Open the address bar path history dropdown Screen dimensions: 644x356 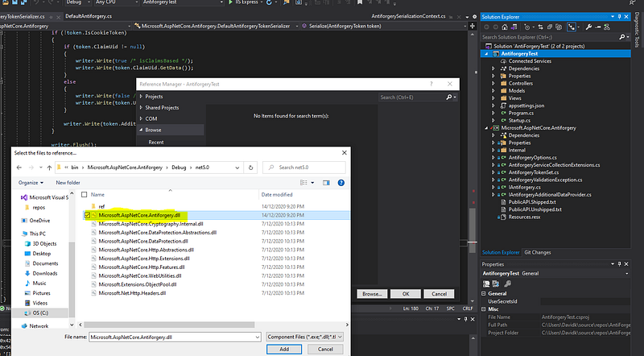point(237,168)
